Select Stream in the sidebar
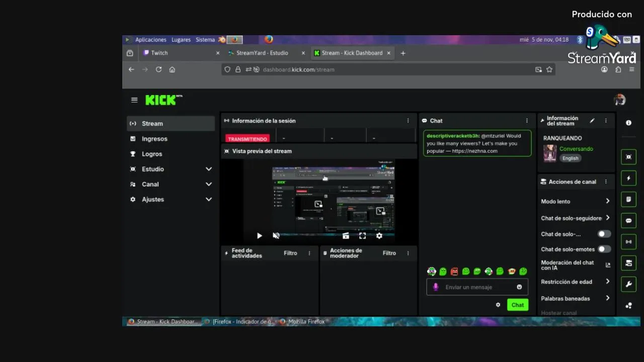The height and width of the screenshot is (362, 644). coord(171,124)
